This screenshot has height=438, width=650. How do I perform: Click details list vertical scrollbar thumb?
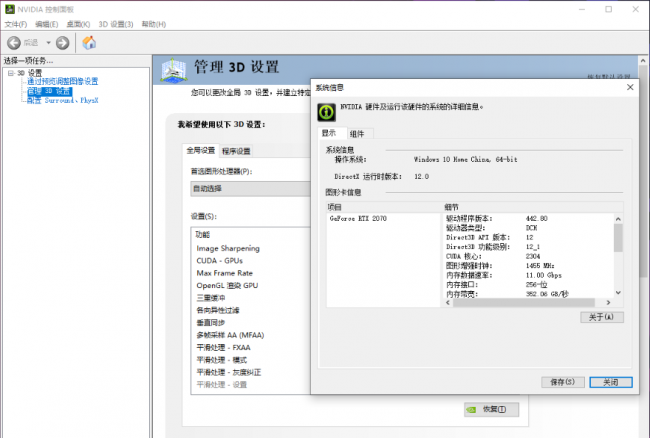[618, 237]
